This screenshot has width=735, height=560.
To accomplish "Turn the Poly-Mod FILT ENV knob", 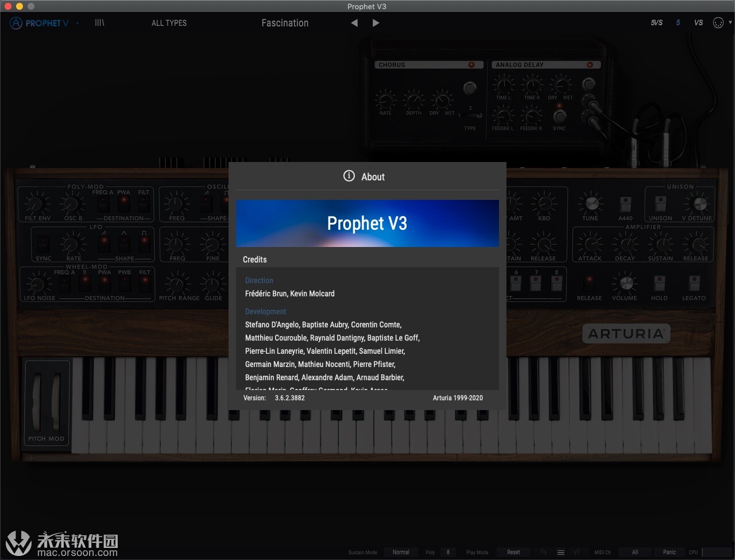I will [37, 203].
